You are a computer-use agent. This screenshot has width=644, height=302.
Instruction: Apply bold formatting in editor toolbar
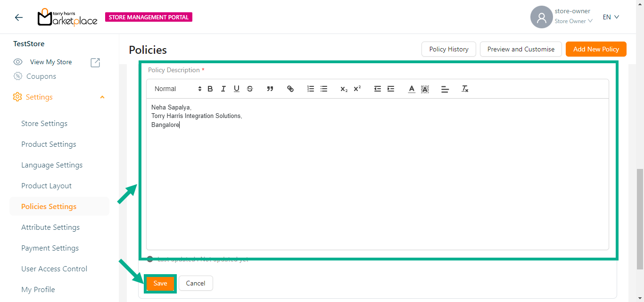coord(210,89)
